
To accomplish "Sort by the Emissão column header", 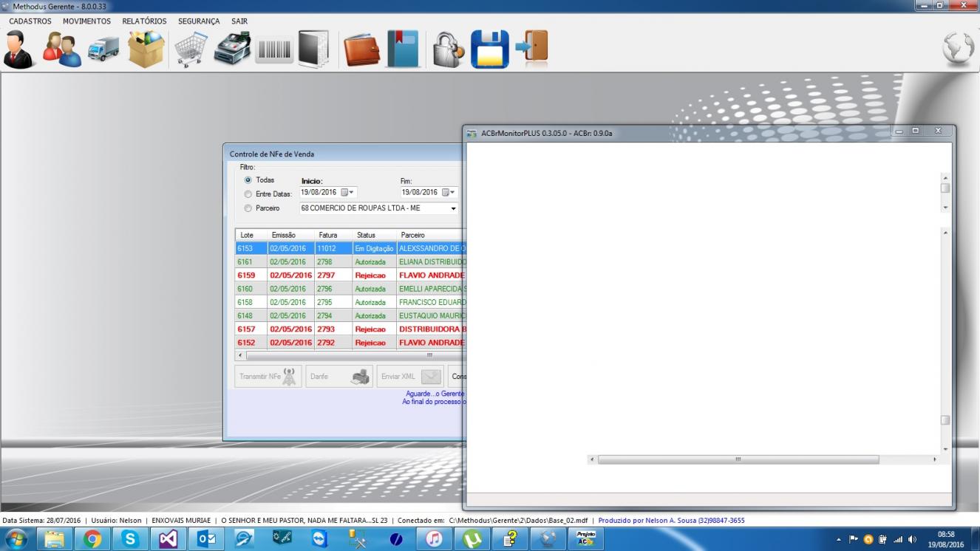I will (291, 235).
